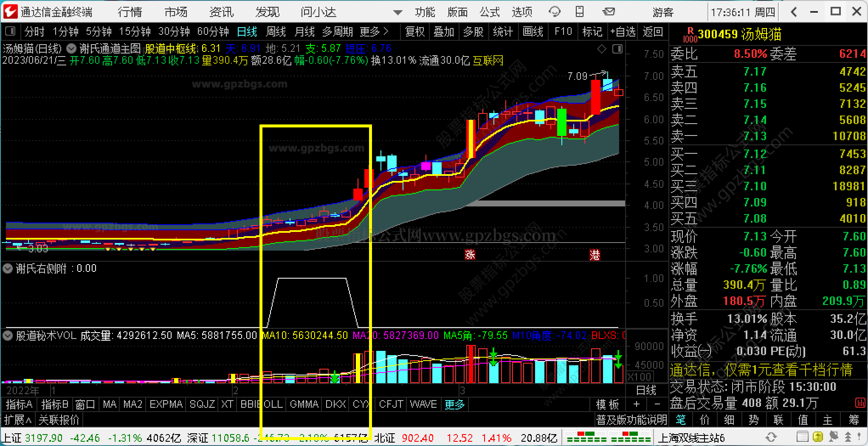868x446 pixels.
Task: Select the 筹 tab in quote panel
Action: 854,420
